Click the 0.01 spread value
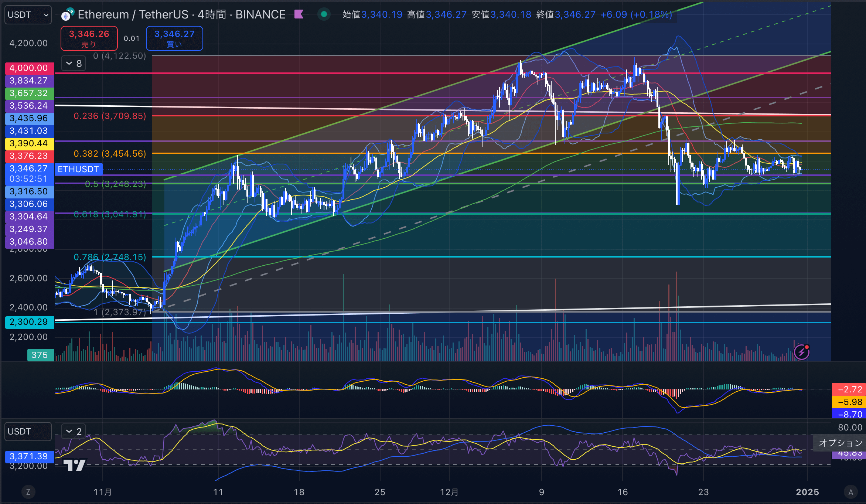Screen dimensions: 866x504 (x=132, y=38)
